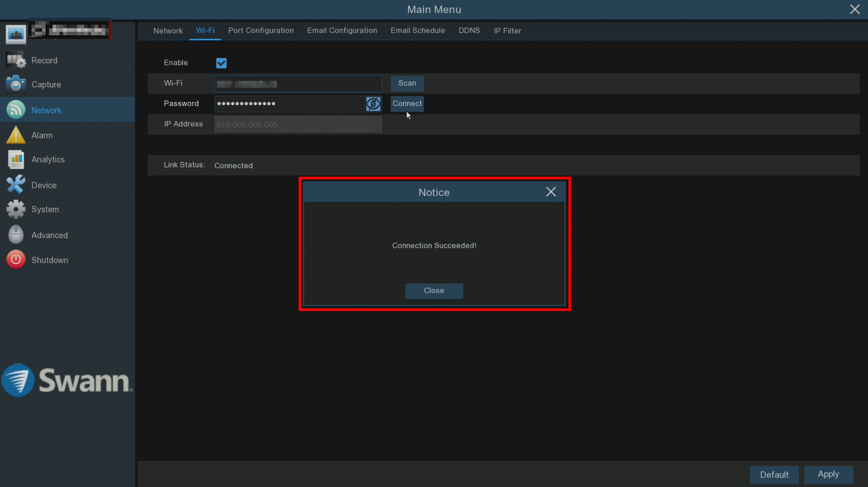Dismiss Notice dialog with X button
The width and height of the screenshot is (868, 487).
point(551,192)
